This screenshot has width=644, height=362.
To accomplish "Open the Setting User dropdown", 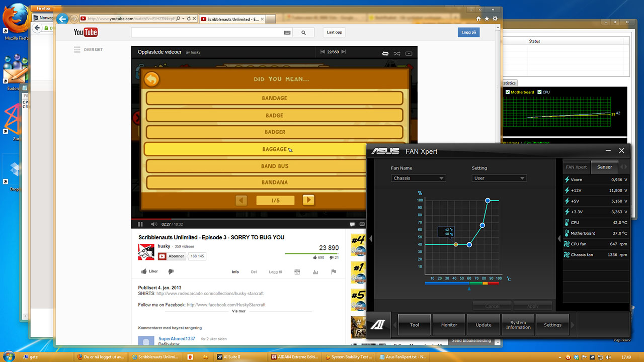I will [x=499, y=178].
